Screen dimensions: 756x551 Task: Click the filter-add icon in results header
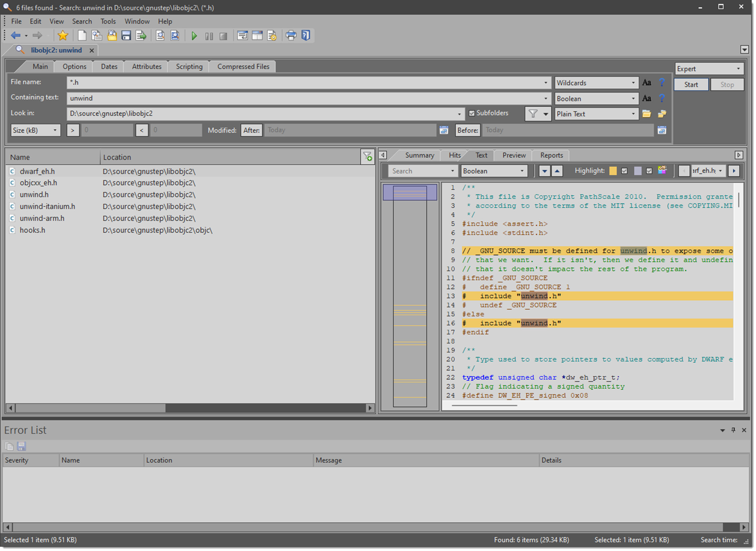coord(368,156)
